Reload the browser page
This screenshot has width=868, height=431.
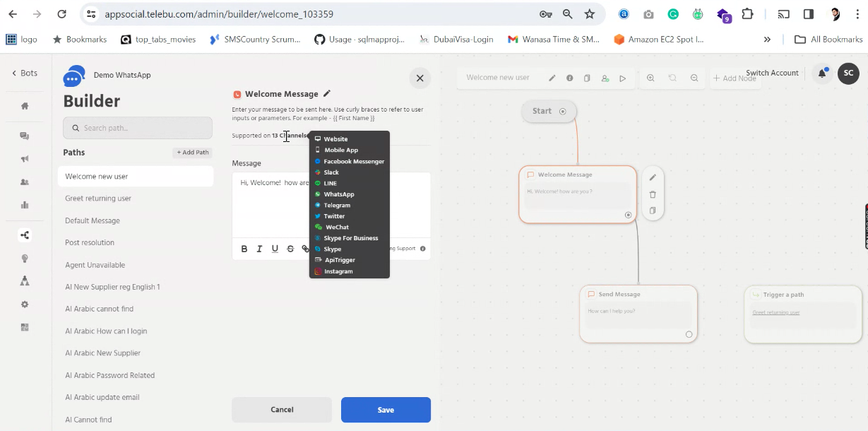(x=61, y=14)
